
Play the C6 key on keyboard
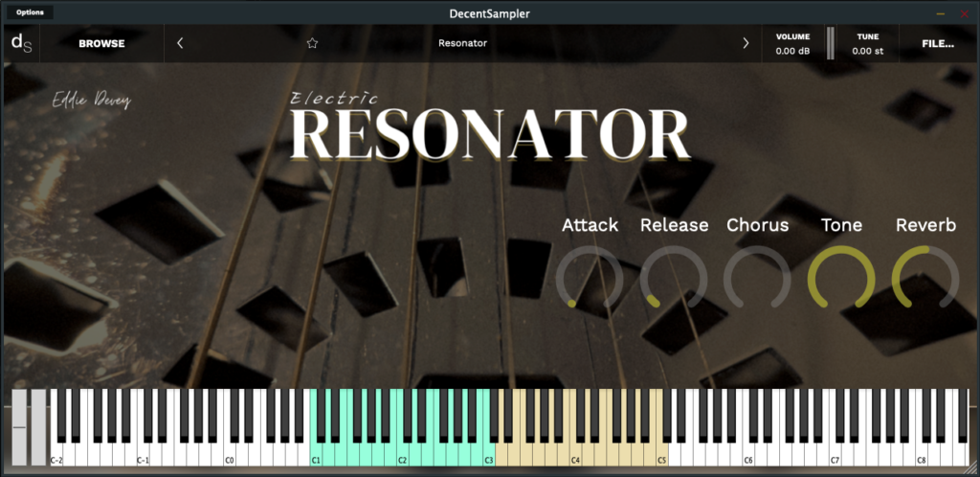(x=748, y=455)
